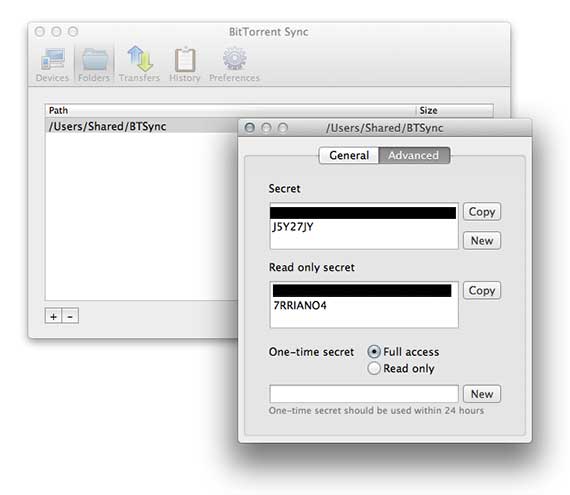
Task: Open the Transfers toolbar icon
Action: click(x=139, y=64)
